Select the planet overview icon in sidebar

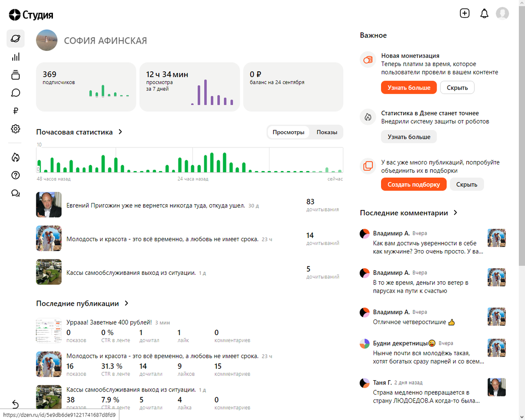coord(15,38)
